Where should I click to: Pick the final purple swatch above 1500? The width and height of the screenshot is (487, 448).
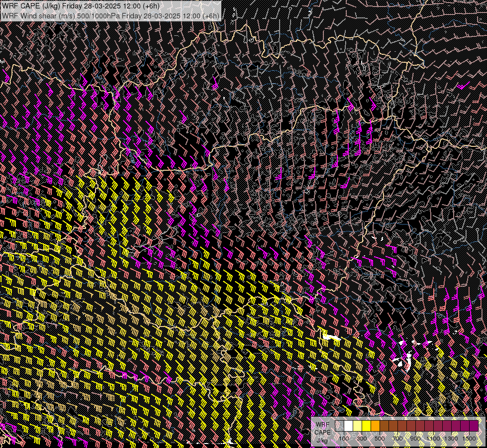(474, 426)
